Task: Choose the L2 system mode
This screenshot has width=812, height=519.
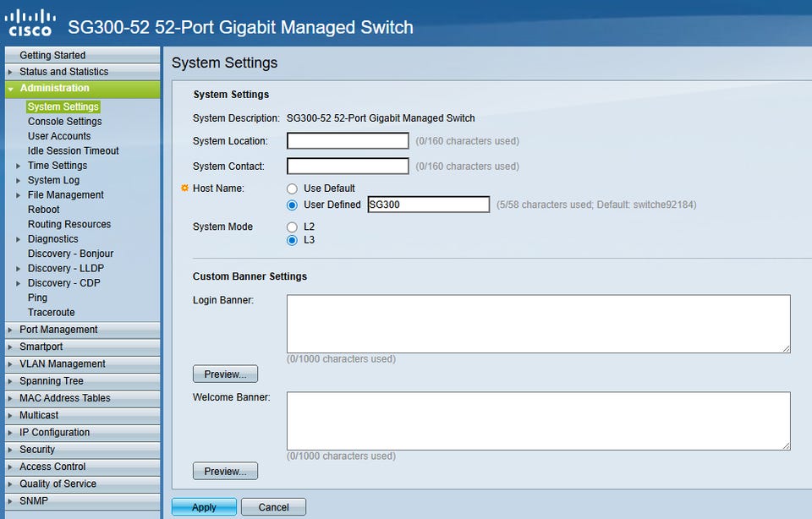Action: (292, 227)
